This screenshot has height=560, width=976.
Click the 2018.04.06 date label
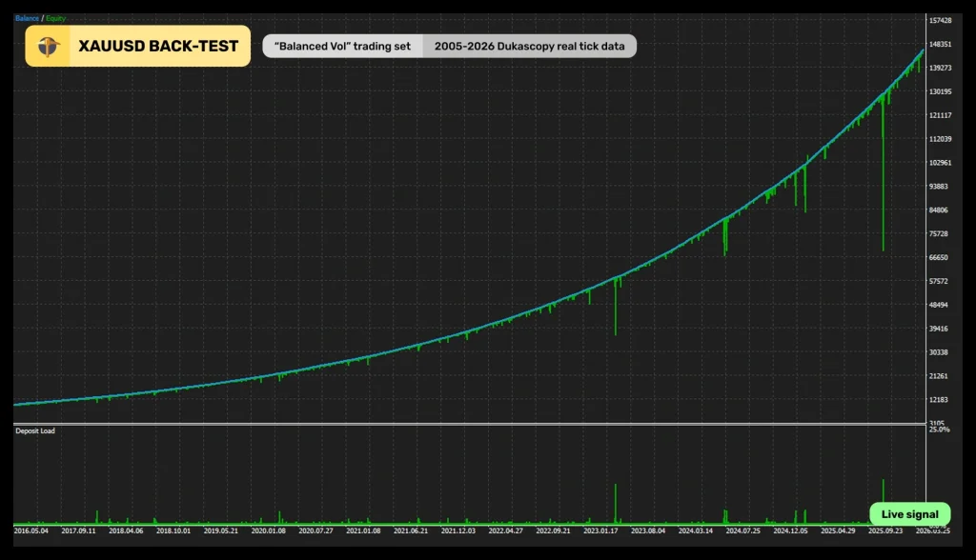coord(126,530)
